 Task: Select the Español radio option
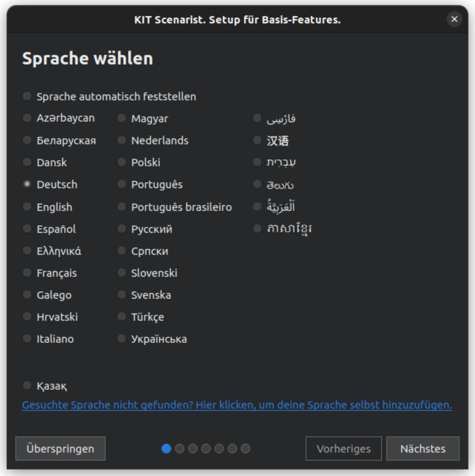click(27, 229)
